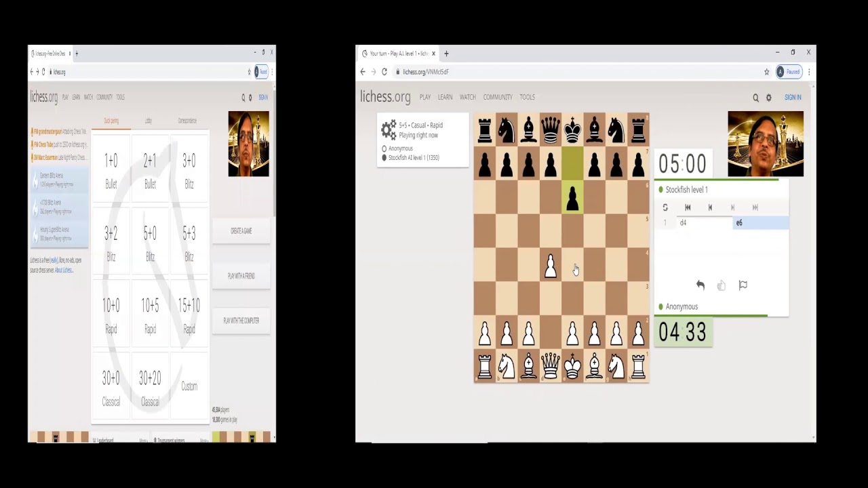Click PLAY WITH THE COMPUTER button

(241, 321)
